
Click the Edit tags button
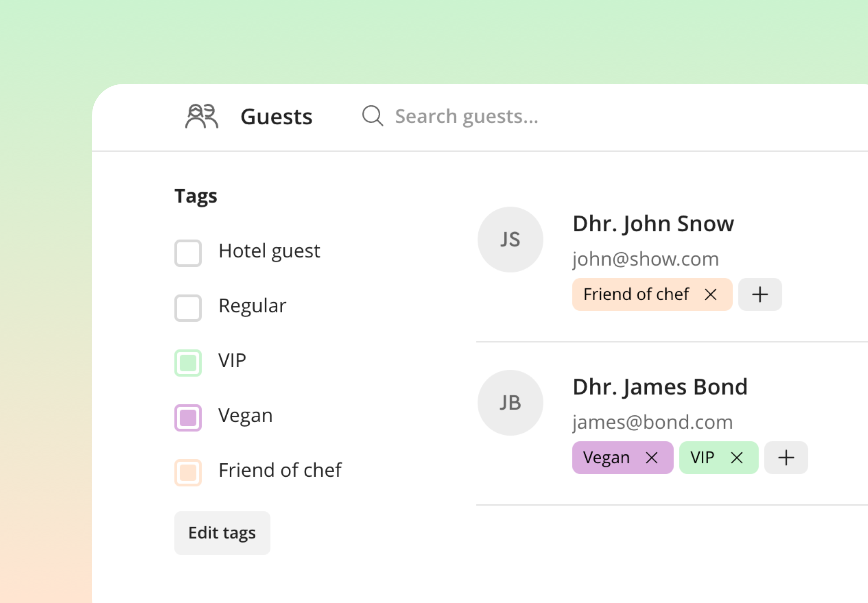[x=223, y=532]
